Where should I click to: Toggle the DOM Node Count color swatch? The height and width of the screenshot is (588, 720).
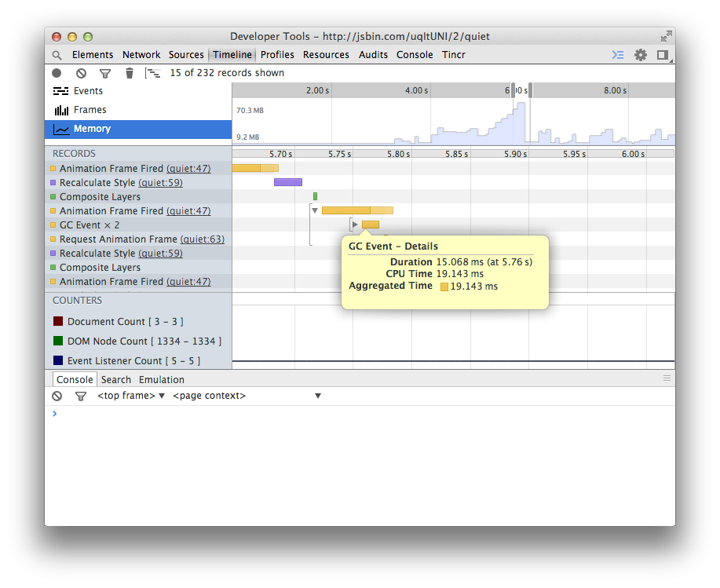pyautogui.click(x=58, y=341)
